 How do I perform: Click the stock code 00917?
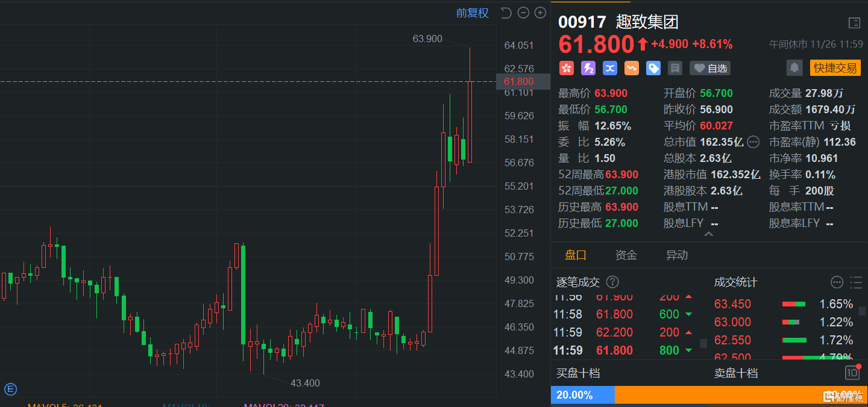pos(582,22)
